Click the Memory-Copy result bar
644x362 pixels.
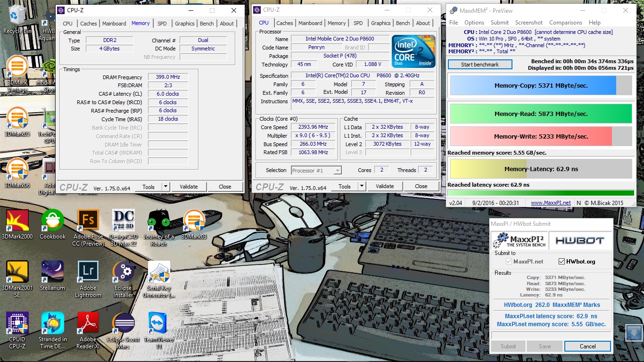pos(541,86)
